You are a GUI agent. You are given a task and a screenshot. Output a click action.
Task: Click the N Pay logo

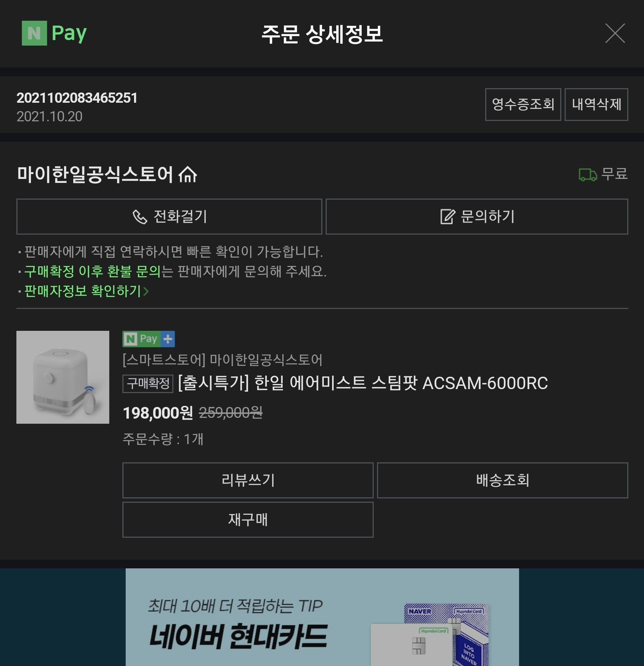click(x=54, y=33)
